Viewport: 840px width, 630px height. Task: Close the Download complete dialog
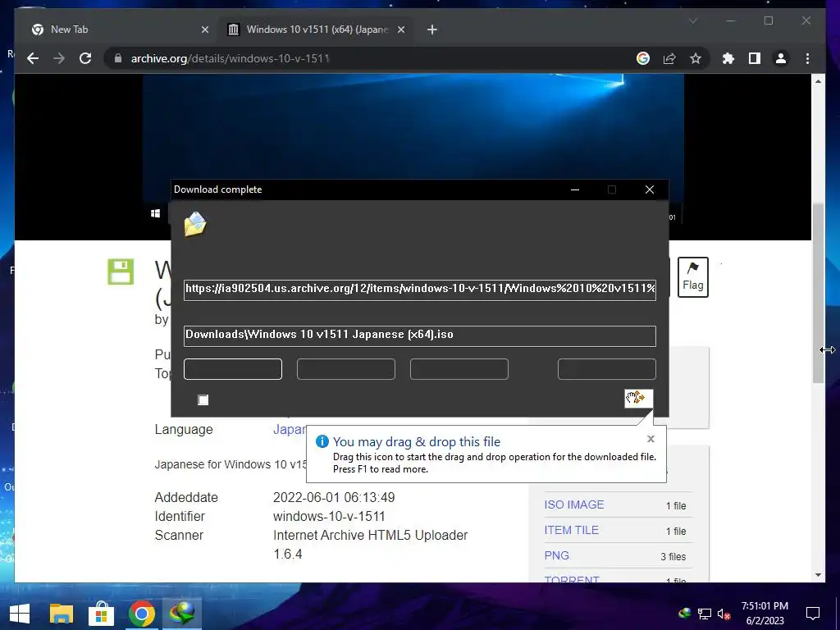pos(650,189)
